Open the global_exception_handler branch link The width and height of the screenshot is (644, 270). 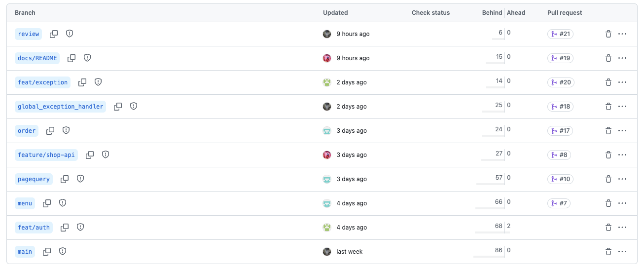tap(61, 107)
